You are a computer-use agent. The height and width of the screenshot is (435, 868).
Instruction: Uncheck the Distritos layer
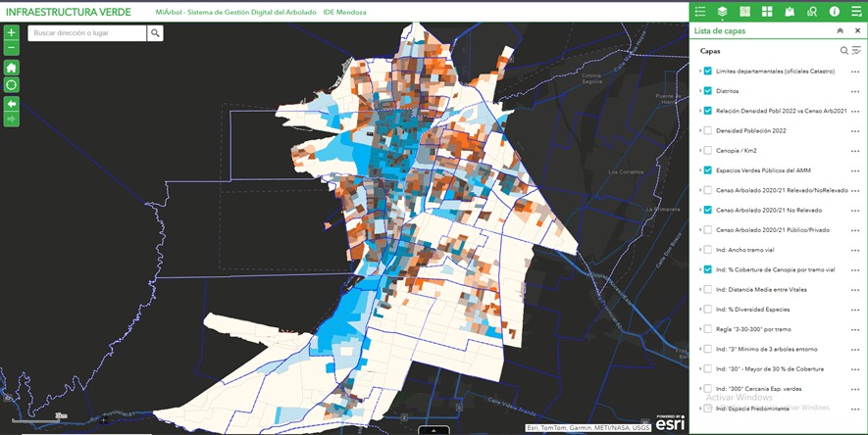708,91
